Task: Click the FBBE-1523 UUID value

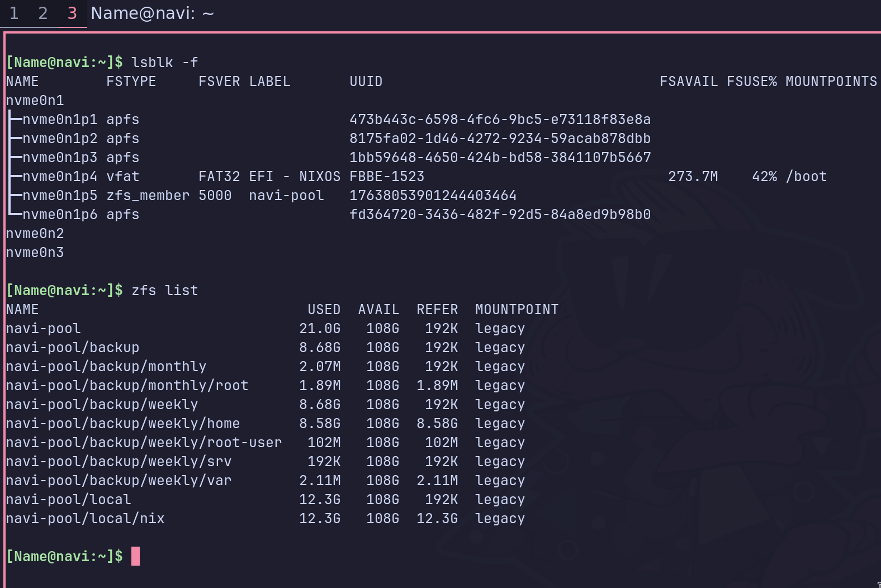Action: coord(387,177)
